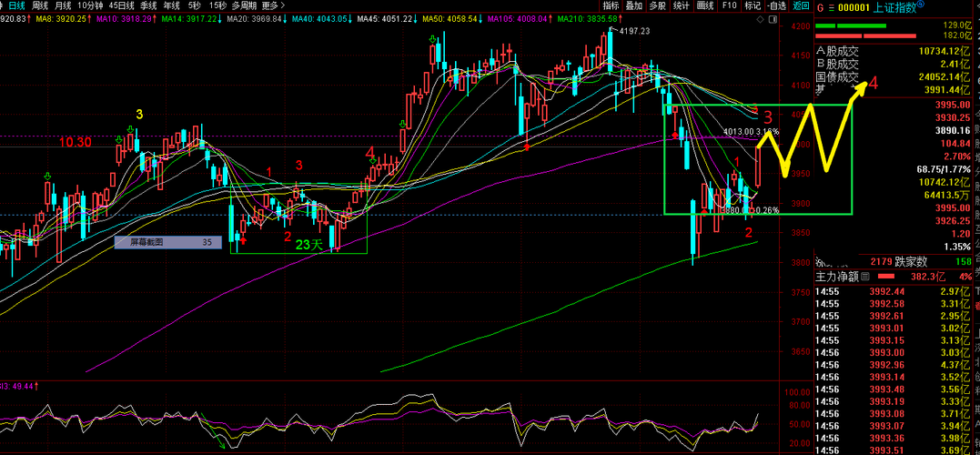Click the MA14: 3917.22 indicator label
The width and height of the screenshot is (980, 455).
pos(189,19)
